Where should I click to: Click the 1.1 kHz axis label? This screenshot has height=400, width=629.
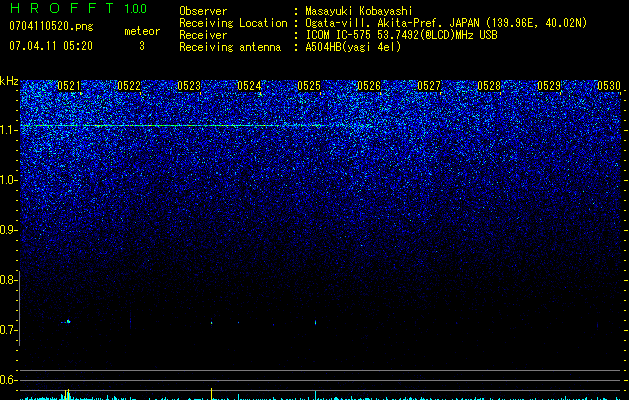coord(8,130)
